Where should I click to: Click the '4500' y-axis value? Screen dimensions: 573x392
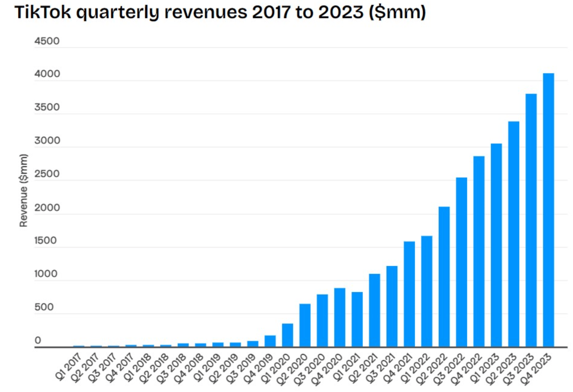click(47, 41)
